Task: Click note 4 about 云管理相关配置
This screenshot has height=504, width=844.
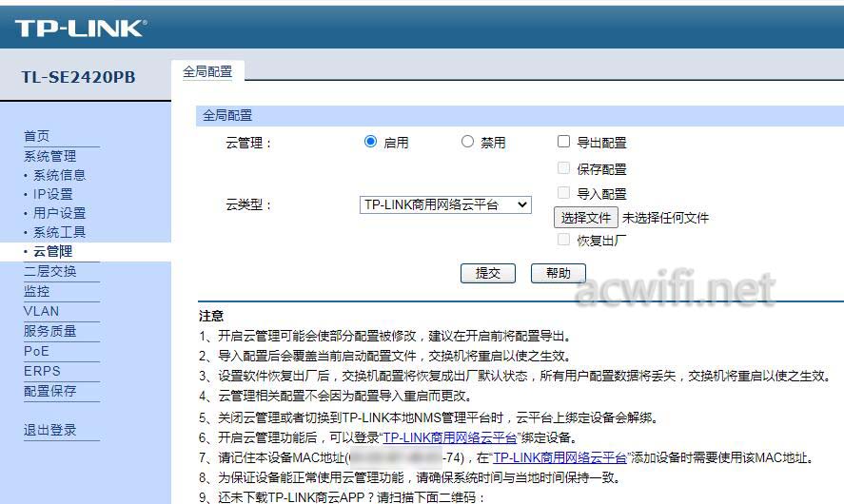Action: coord(336,397)
